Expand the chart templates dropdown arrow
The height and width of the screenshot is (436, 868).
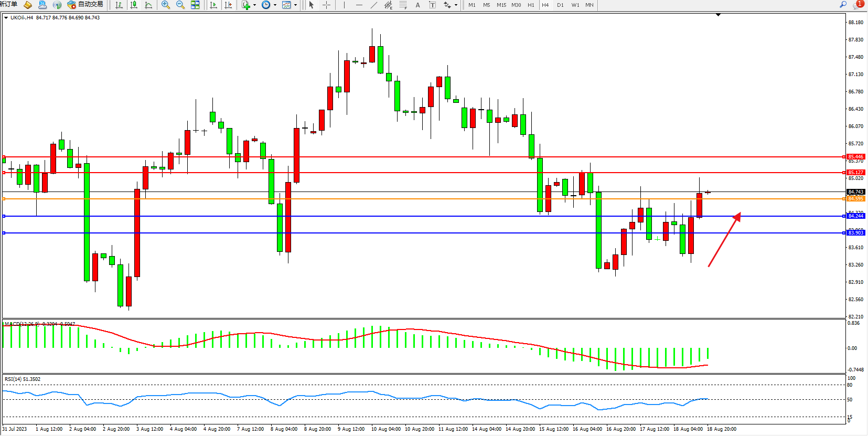coord(295,5)
